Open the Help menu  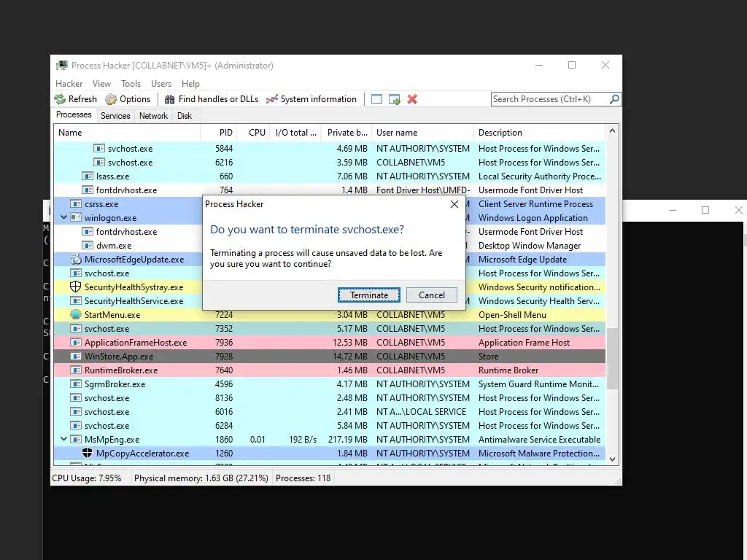point(190,84)
